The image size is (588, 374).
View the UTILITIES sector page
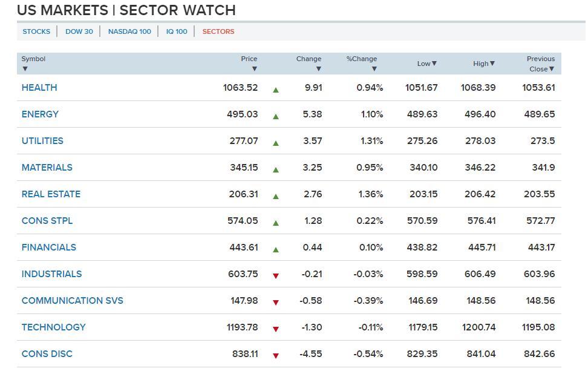[42, 141]
